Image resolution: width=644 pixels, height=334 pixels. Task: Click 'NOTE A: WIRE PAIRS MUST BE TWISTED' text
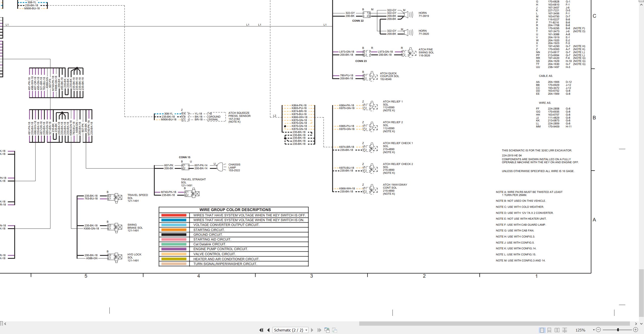point(529,192)
